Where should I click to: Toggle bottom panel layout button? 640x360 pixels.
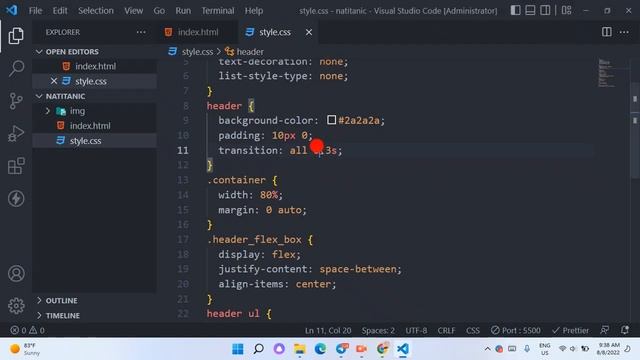[x=530, y=10]
